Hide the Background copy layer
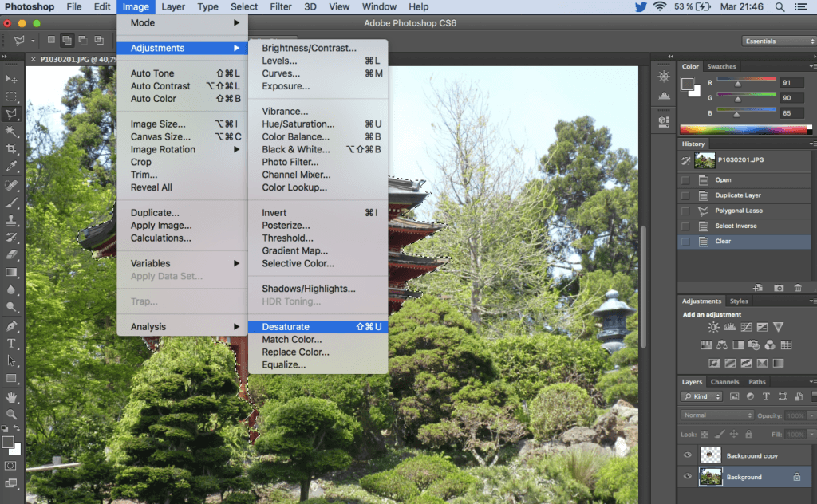 688,456
